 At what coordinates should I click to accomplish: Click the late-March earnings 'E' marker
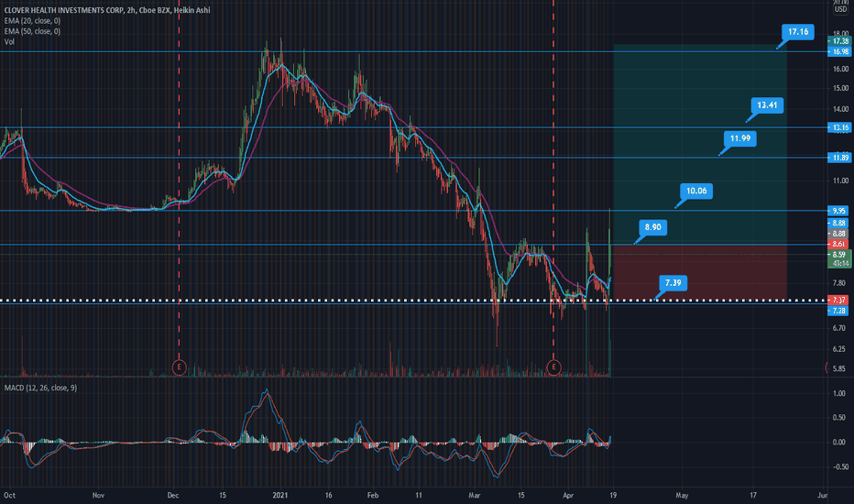[x=553, y=367]
